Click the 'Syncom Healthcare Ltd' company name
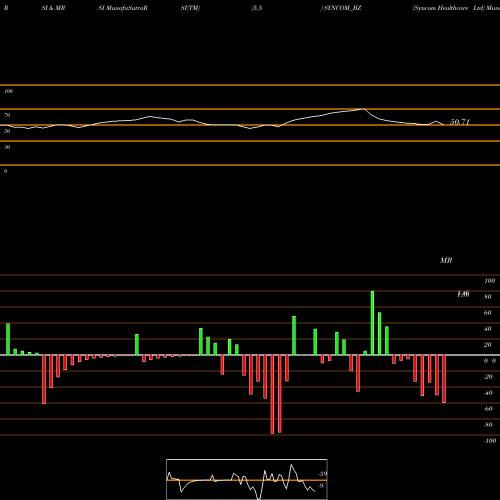Viewport: 500px width, 500px height. [449, 8]
